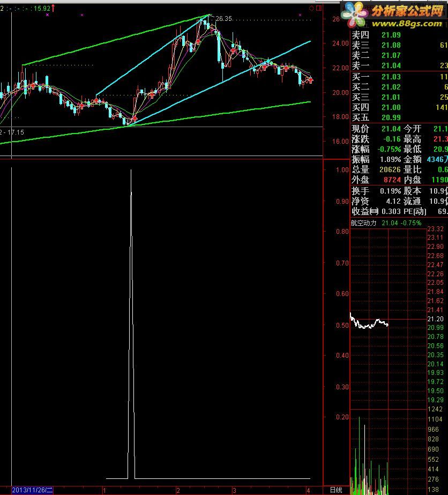Click the 最高 high price label
This screenshot has height=495, width=448.
[412, 139]
